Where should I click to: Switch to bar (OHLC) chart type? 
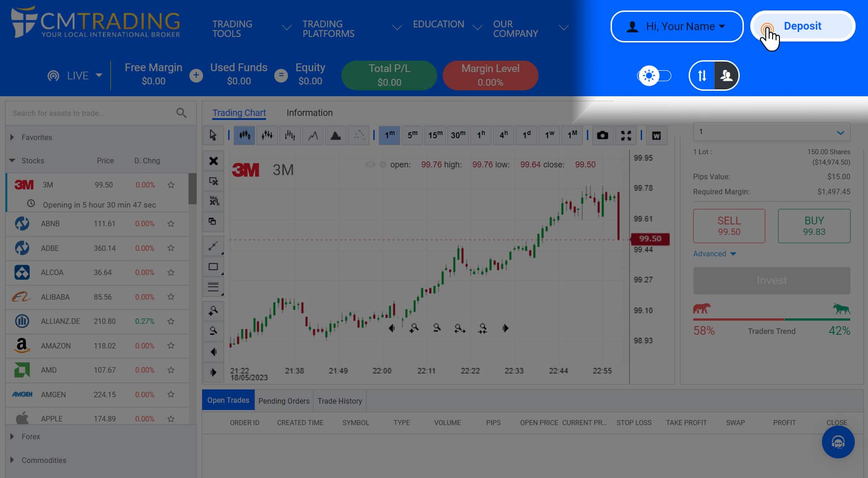pyautogui.click(x=290, y=135)
